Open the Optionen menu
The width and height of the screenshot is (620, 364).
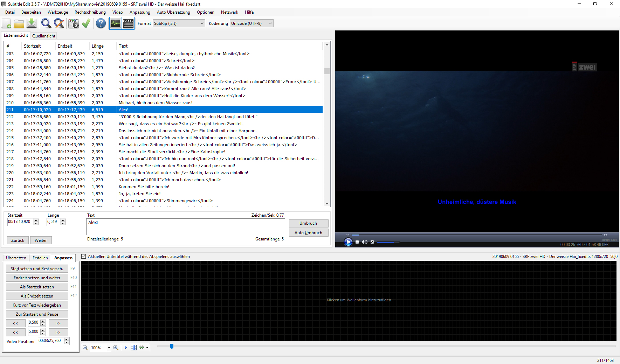[206, 12]
